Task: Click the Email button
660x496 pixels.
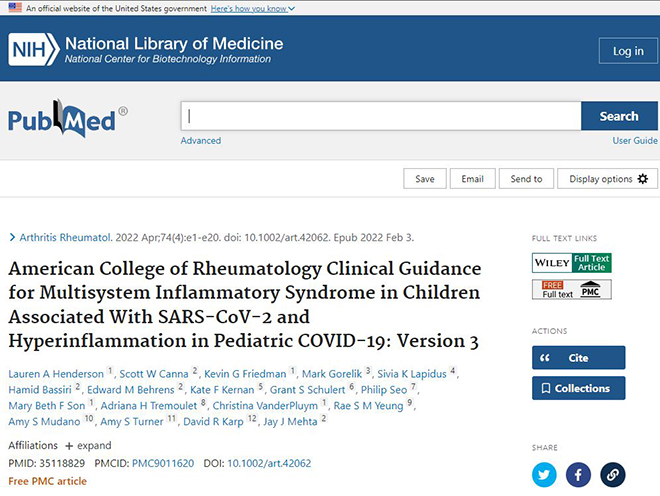Action: click(x=472, y=179)
